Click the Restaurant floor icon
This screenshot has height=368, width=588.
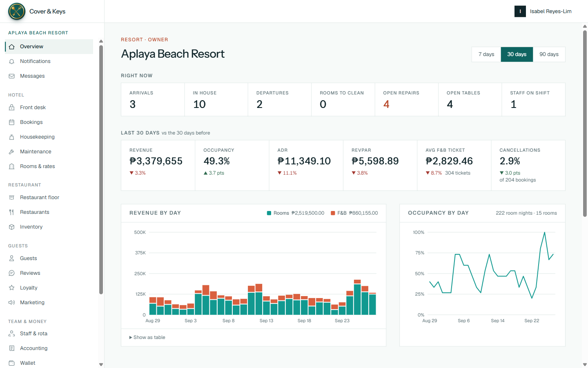(x=12, y=197)
